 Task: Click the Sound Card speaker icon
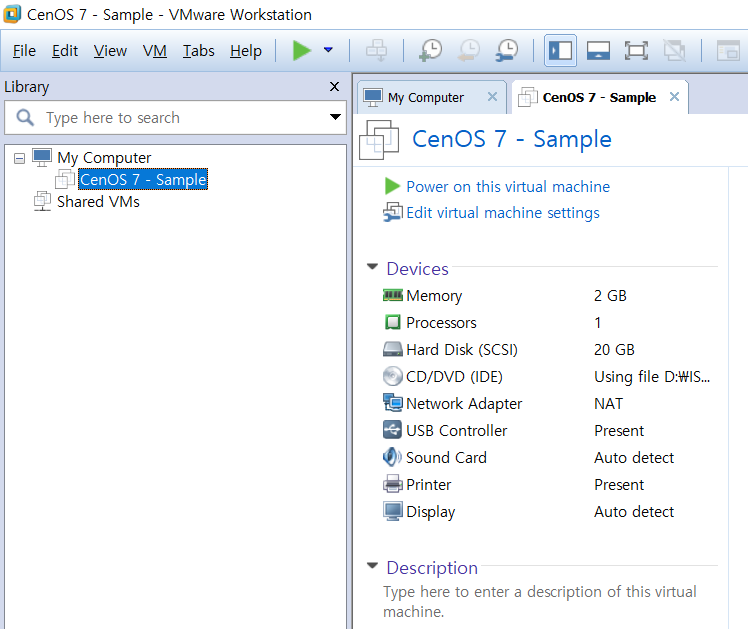point(393,457)
